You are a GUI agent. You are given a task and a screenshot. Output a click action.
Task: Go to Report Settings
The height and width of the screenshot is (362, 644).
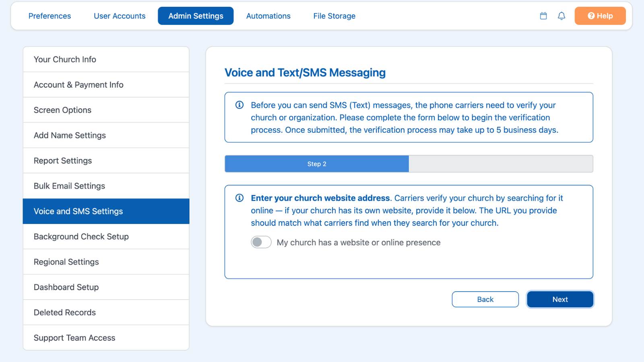(x=106, y=161)
